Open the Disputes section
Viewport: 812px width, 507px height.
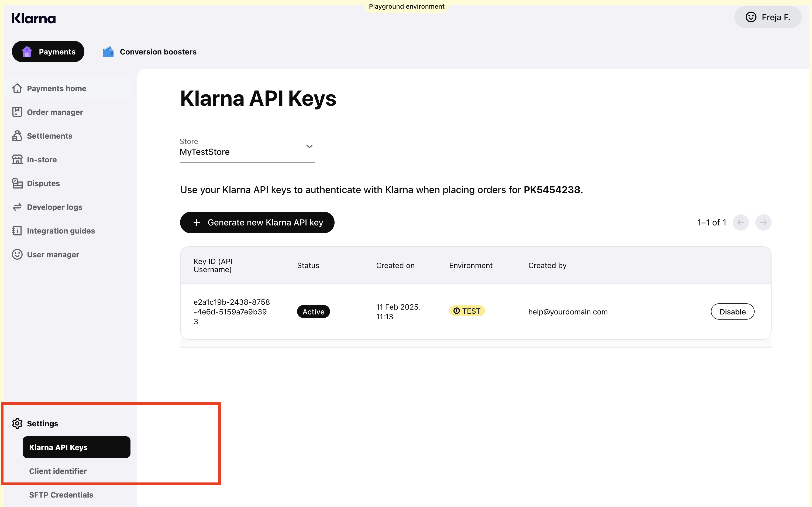tap(43, 183)
